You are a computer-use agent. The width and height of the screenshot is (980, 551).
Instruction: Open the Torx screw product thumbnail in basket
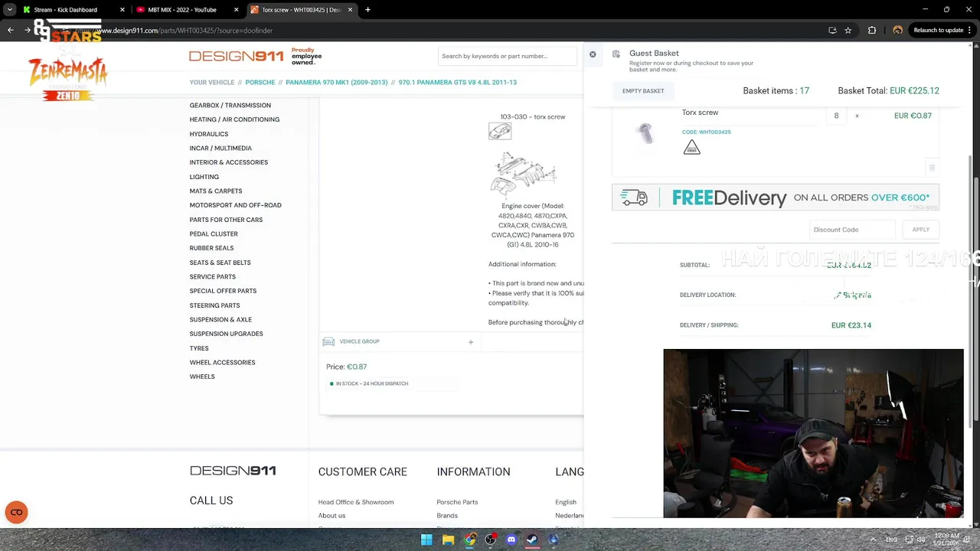click(645, 133)
